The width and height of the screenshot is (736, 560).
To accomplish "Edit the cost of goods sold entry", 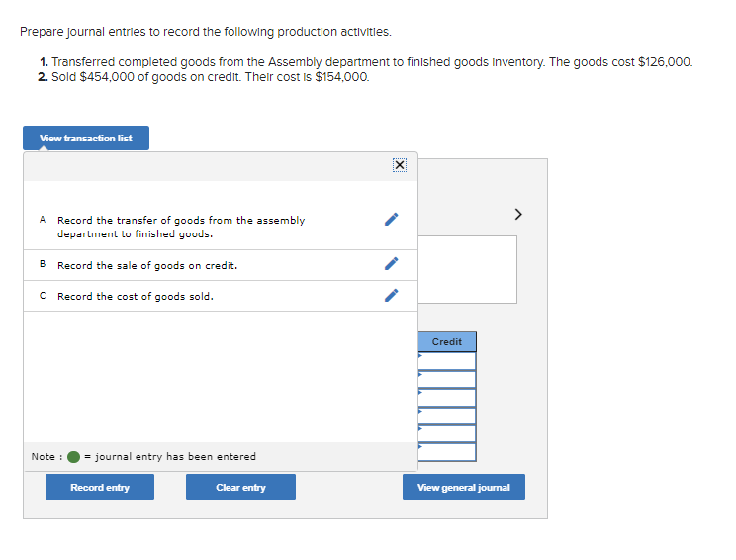I will pyautogui.click(x=392, y=295).
